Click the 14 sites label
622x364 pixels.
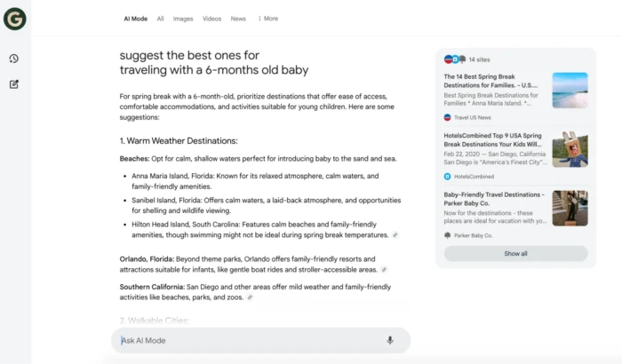pos(479,59)
